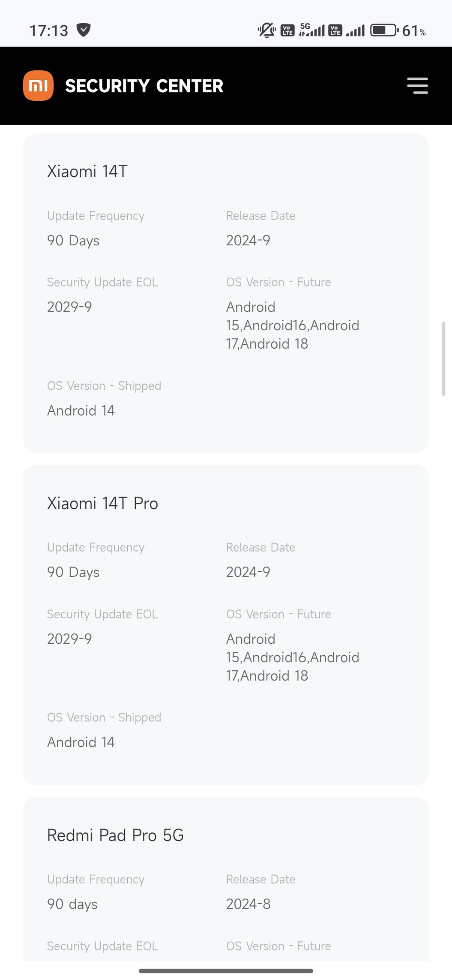This screenshot has width=452, height=980.
Task: Tap the bottom navigation gesture bar
Action: [226, 971]
